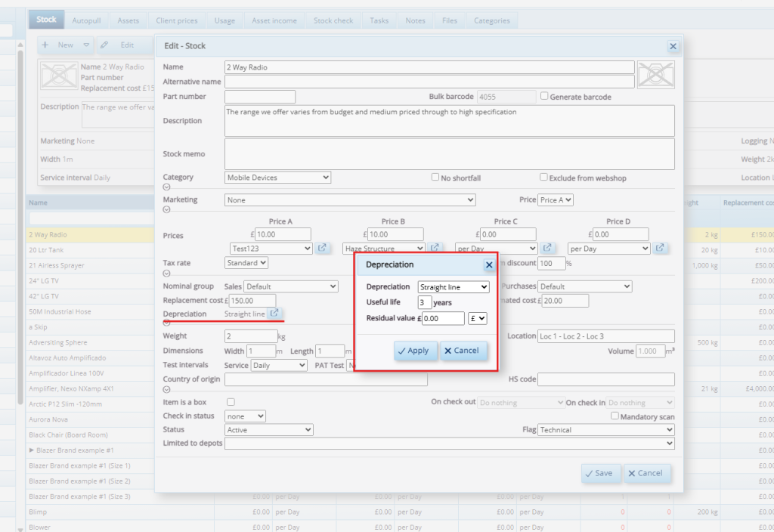Click the Name field with 2 Way Radio

click(x=429, y=67)
